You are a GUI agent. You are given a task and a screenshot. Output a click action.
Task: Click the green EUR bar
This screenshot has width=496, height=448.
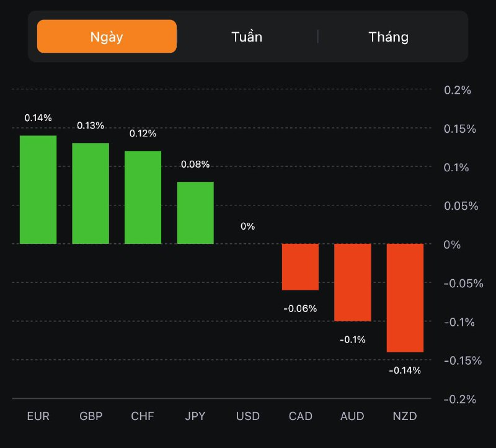(38, 189)
